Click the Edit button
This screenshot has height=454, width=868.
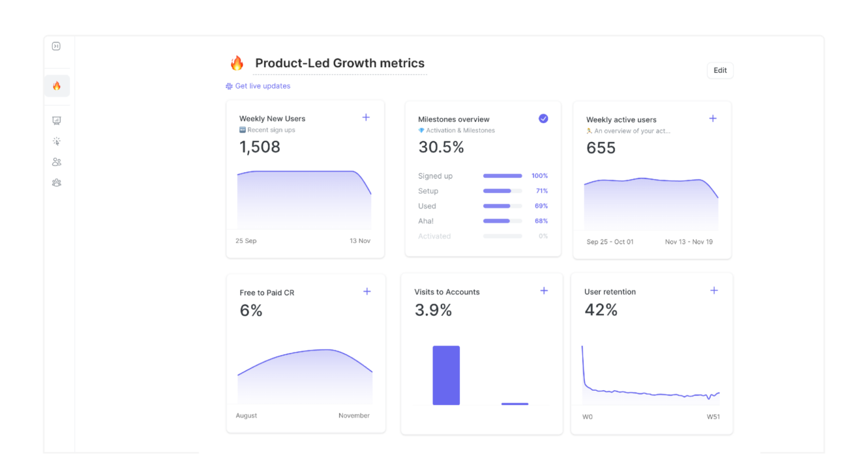click(x=720, y=70)
